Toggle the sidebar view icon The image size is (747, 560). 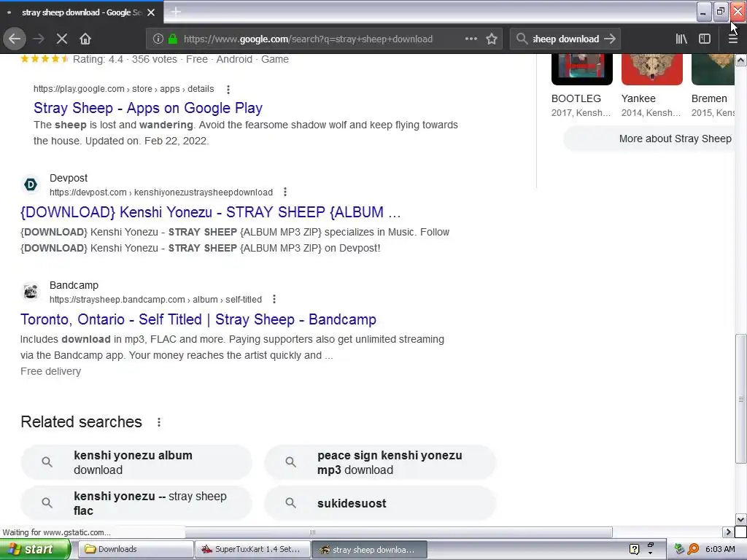[x=705, y=39]
